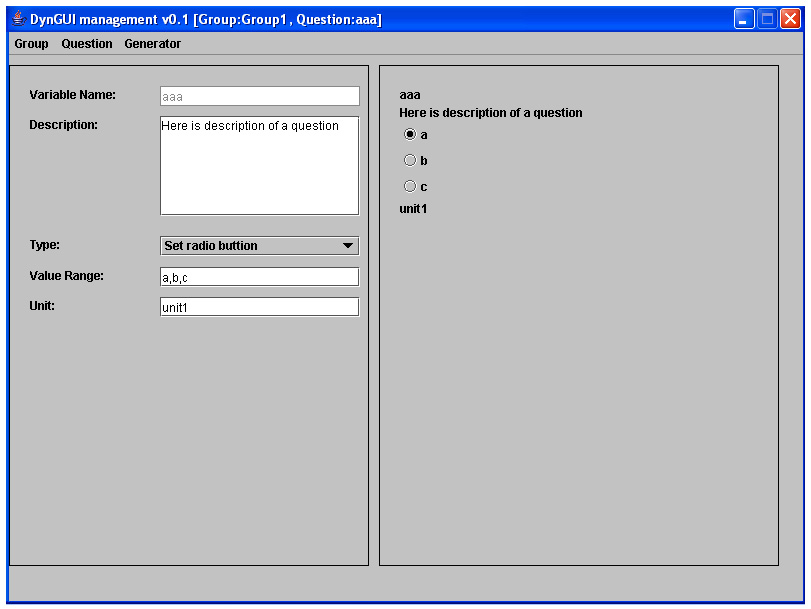Image resolution: width=811 pixels, height=609 pixels.
Task: Choose radio option b in preview
Action: [x=409, y=160]
